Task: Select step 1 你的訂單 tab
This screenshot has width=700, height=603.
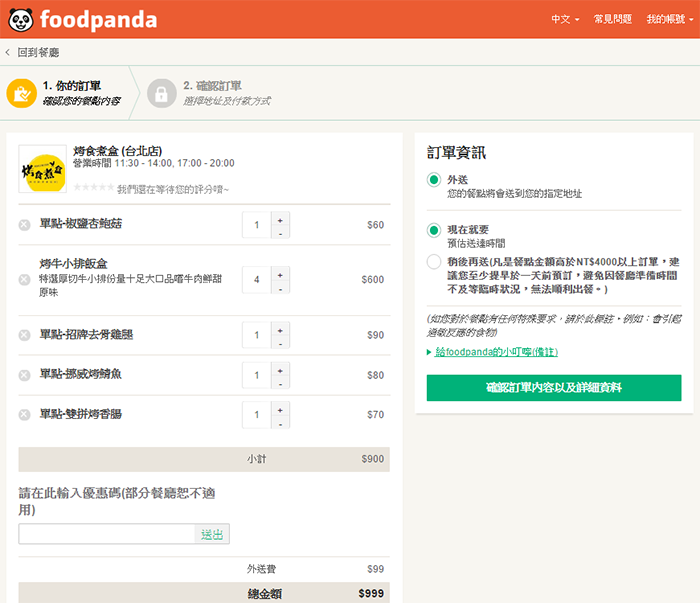Action: [71, 93]
